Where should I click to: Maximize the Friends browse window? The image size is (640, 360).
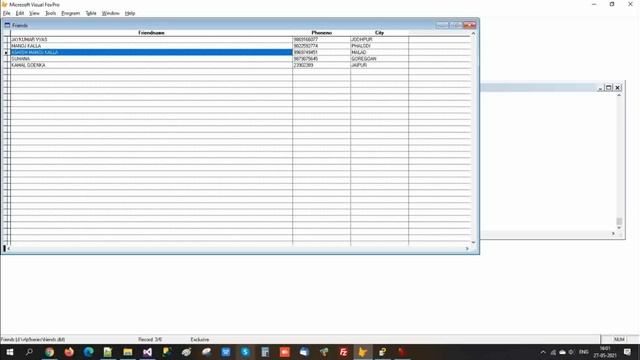(456, 25)
